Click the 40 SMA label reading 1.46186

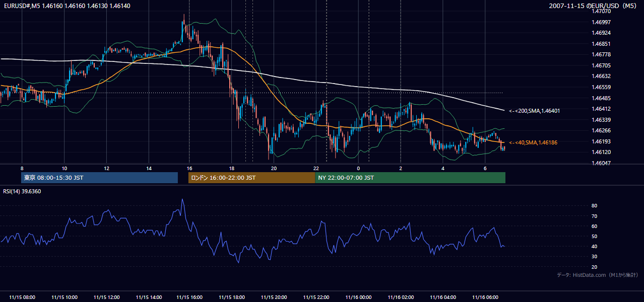533,143
